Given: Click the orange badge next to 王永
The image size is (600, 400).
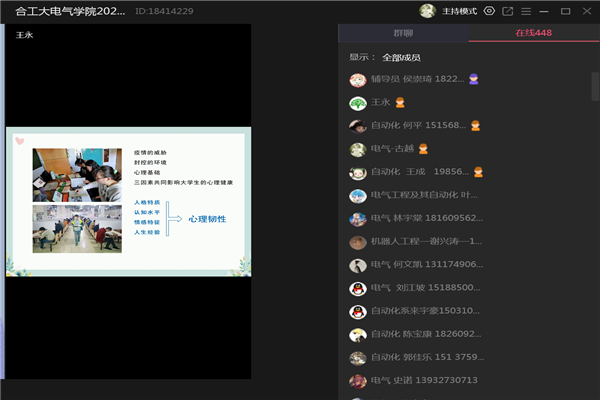Looking at the screenshot, I should click(399, 102).
